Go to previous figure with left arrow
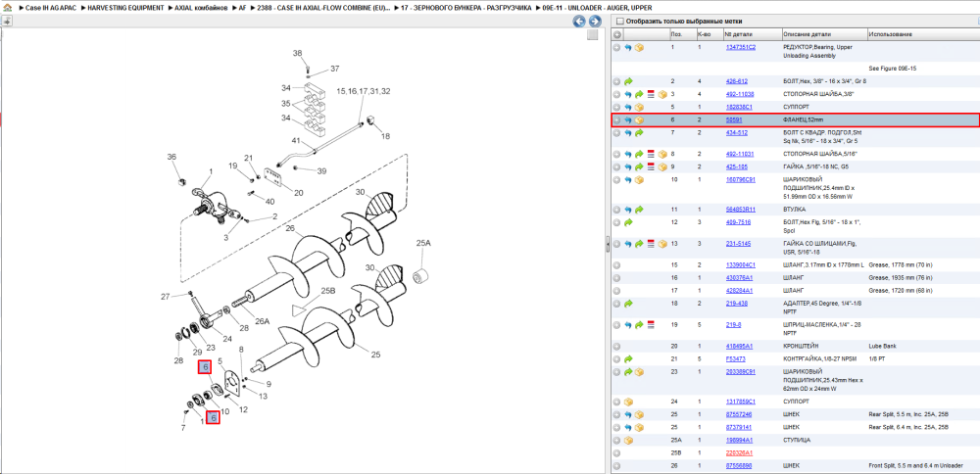This screenshot has height=474, width=980. point(579,22)
